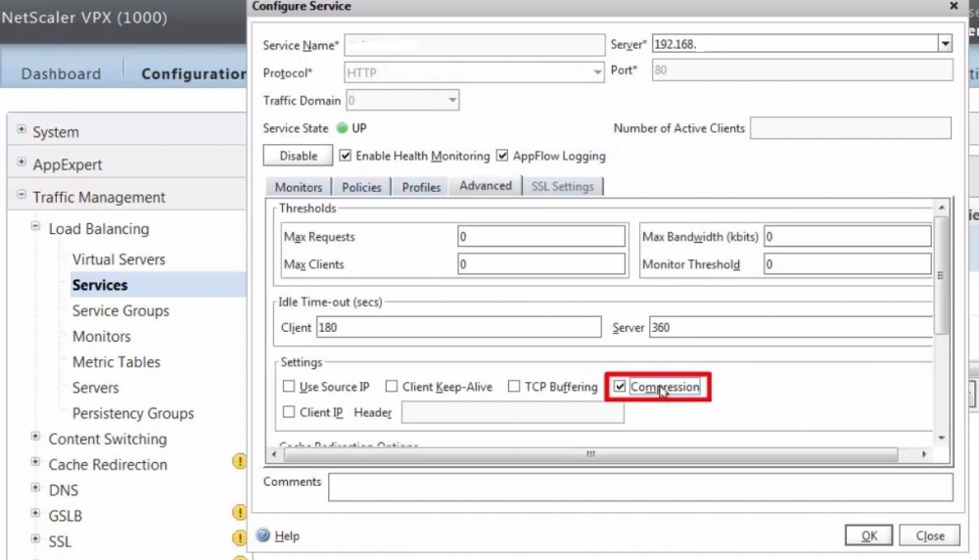Select Virtual Servers in the tree

[x=118, y=259]
